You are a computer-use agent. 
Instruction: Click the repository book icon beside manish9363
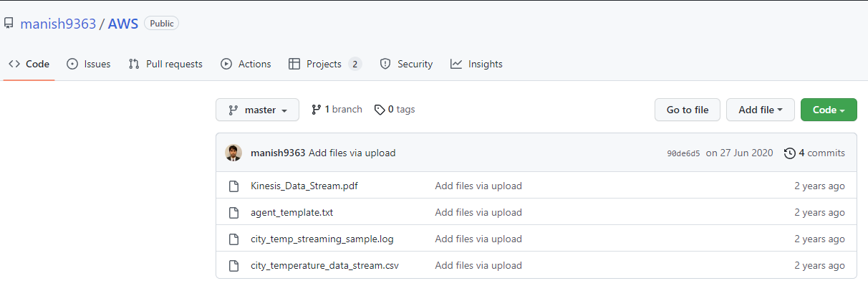coord(9,24)
